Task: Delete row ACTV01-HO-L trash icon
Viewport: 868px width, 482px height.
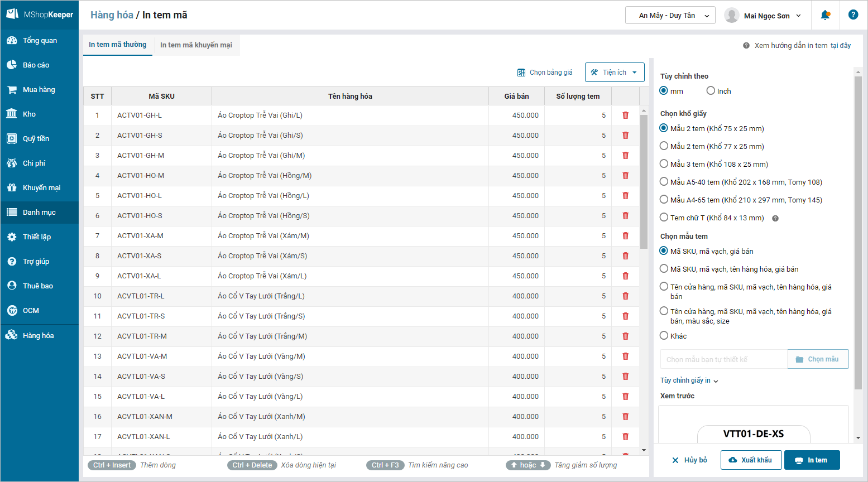Action: coord(625,196)
